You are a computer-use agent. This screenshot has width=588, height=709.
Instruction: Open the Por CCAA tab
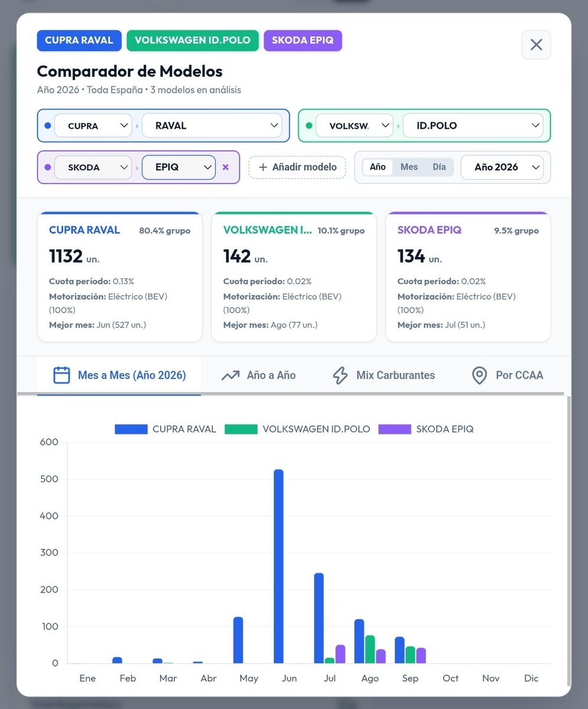pos(508,375)
